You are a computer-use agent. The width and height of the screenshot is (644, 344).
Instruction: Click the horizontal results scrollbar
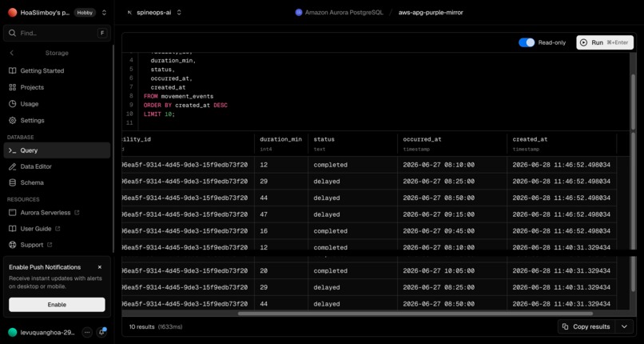[x=415, y=314]
